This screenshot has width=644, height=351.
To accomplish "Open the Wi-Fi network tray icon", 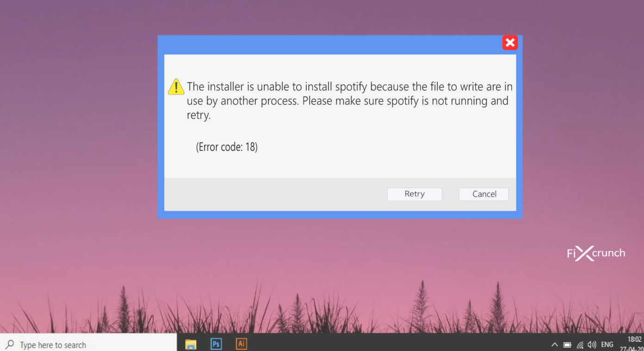I will (580, 345).
